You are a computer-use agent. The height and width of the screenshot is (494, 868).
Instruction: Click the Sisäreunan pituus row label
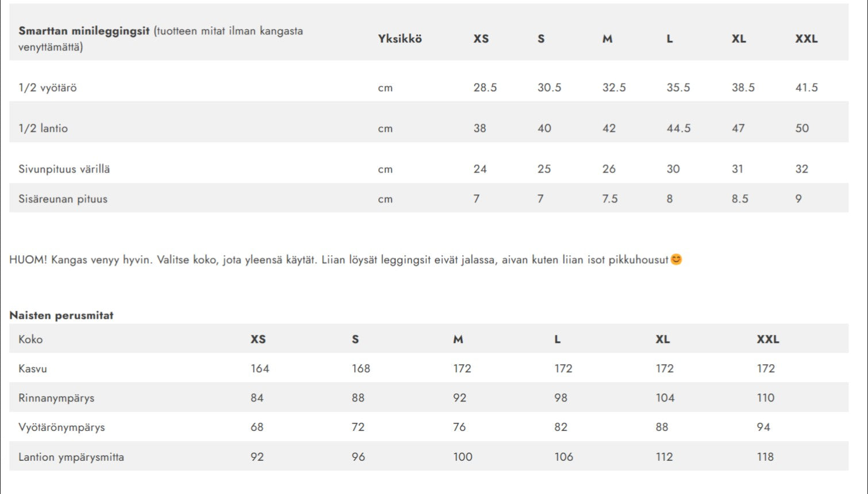pos(63,199)
